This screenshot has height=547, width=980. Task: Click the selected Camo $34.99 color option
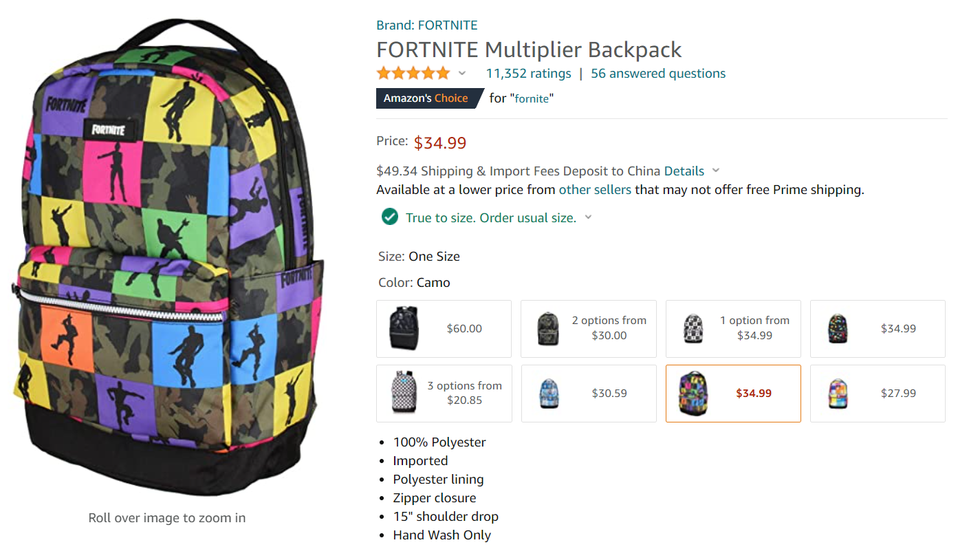[733, 394]
